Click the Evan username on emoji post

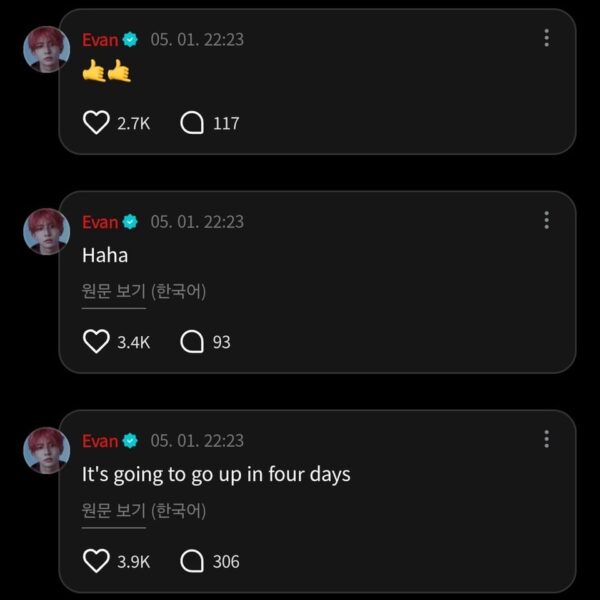[x=100, y=40]
